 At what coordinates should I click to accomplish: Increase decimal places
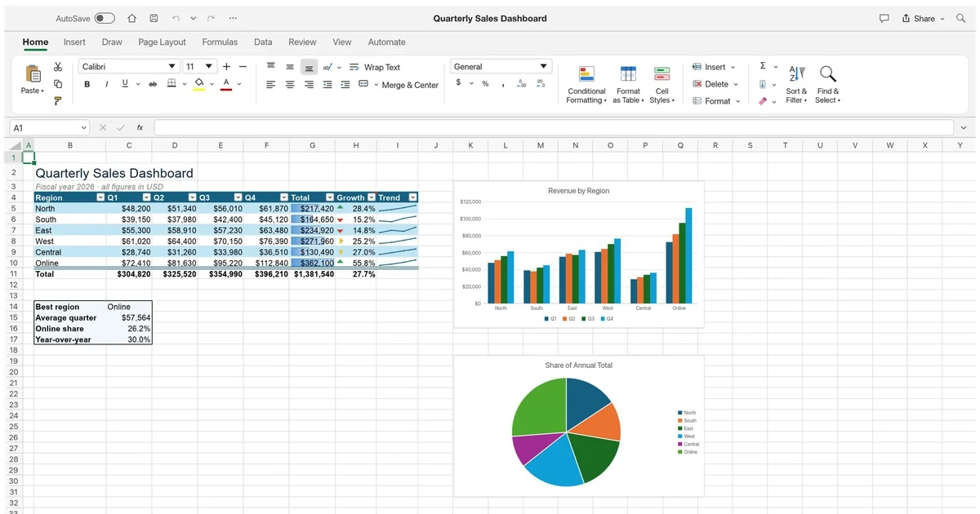pyautogui.click(x=523, y=84)
